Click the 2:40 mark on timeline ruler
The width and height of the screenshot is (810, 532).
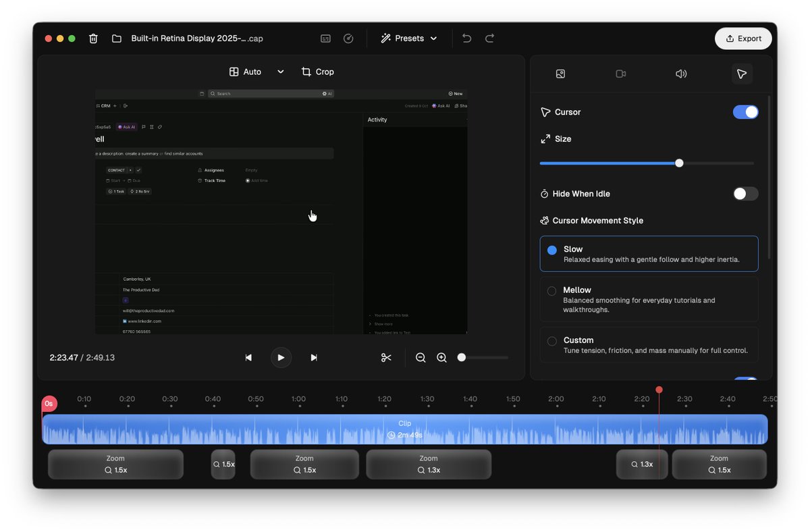click(x=728, y=399)
